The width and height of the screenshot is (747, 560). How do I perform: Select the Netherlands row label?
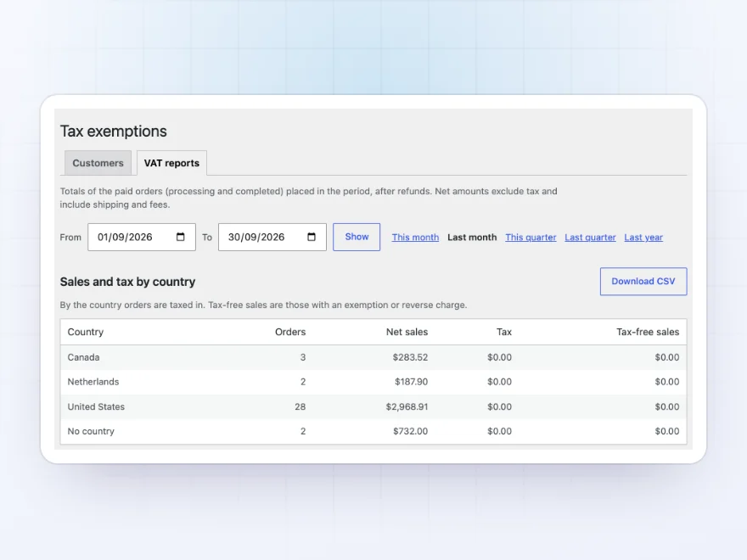tap(93, 382)
